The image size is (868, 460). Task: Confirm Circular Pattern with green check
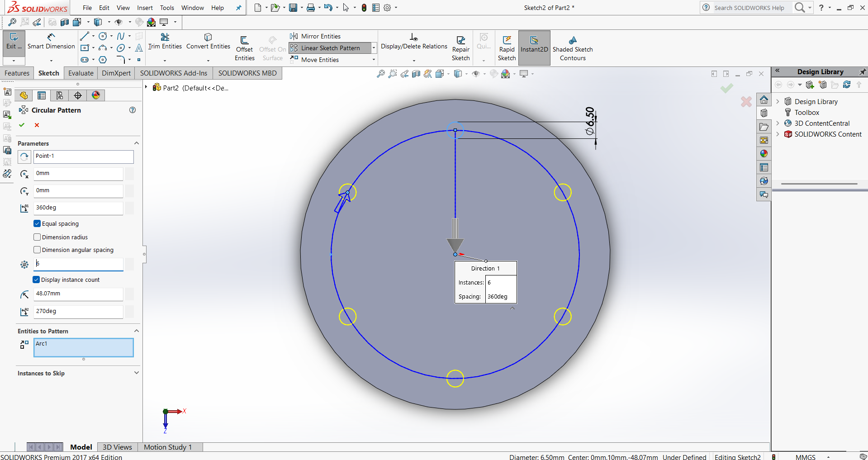(x=22, y=125)
